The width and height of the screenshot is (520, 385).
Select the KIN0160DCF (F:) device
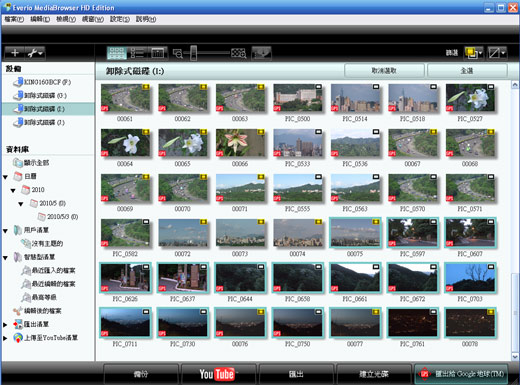[48, 82]
